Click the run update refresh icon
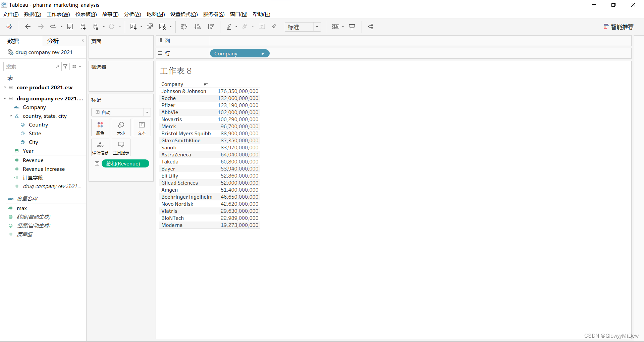Viewport: 644px width, 342px height. 112,27
